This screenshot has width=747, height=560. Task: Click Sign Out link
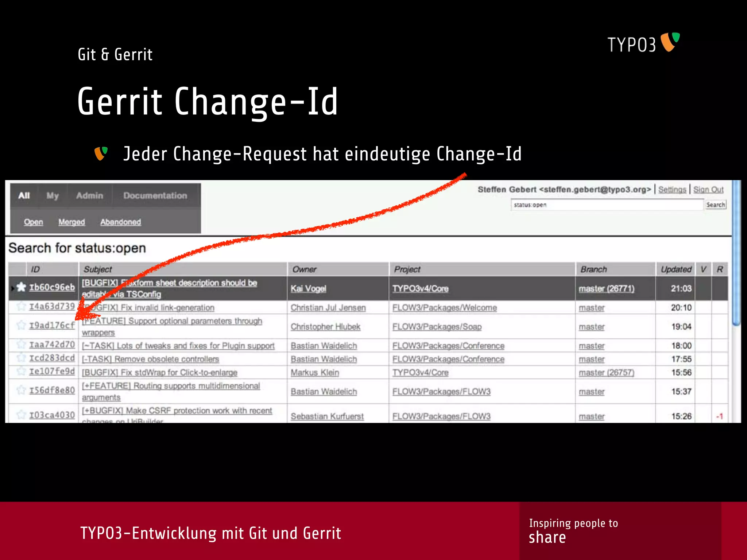point(708,190)
